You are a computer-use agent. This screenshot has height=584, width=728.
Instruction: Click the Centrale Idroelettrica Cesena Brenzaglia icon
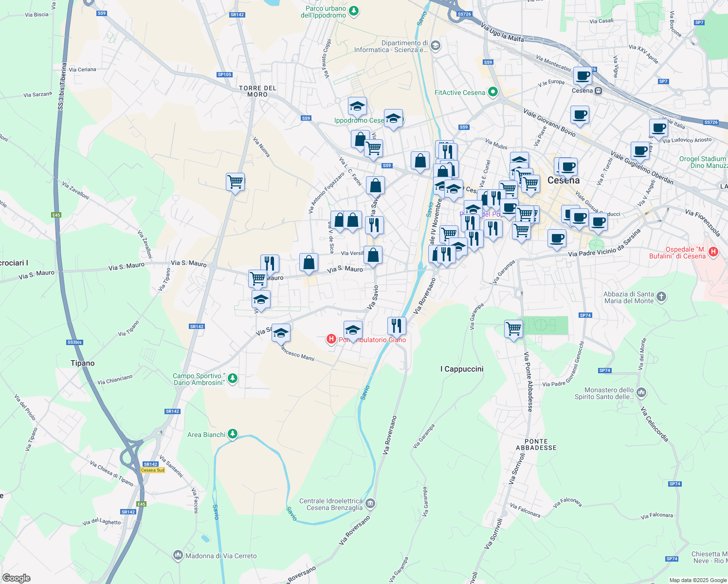tap(370, 503)
